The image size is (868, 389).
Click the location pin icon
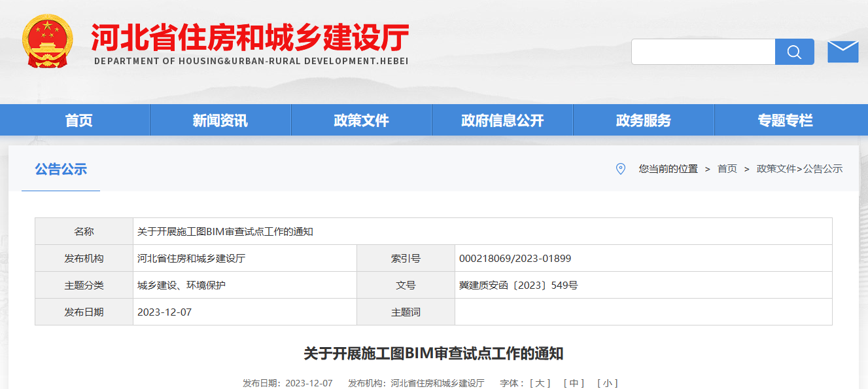621,169
